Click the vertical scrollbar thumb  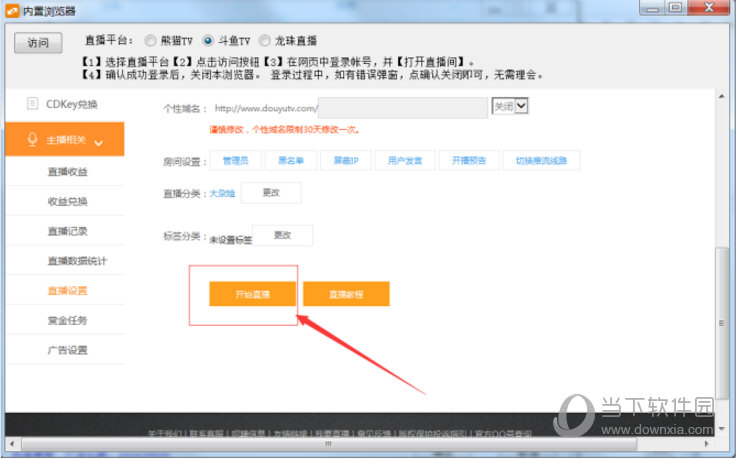(x=722, y=323)
